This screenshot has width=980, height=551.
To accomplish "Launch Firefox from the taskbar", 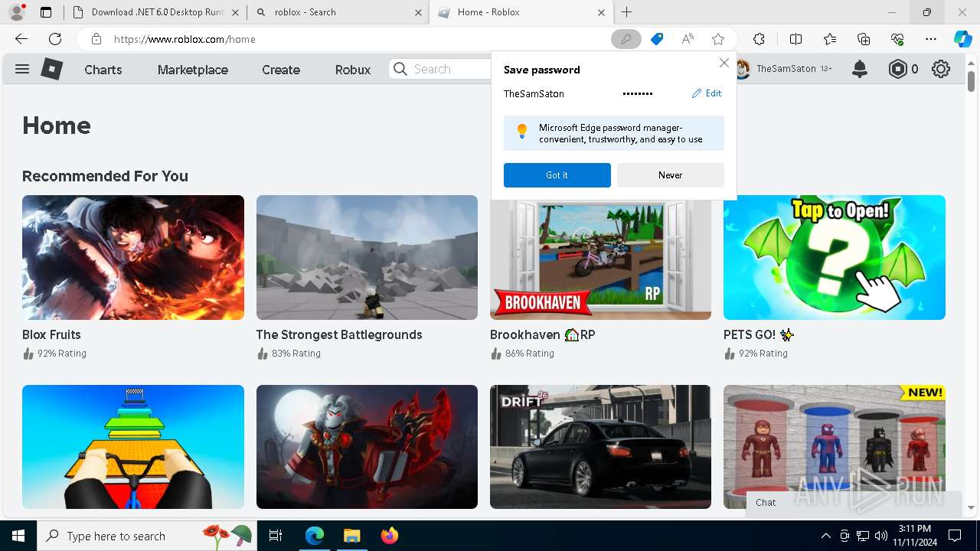I will pyautogui.click(x=389, y=536).
